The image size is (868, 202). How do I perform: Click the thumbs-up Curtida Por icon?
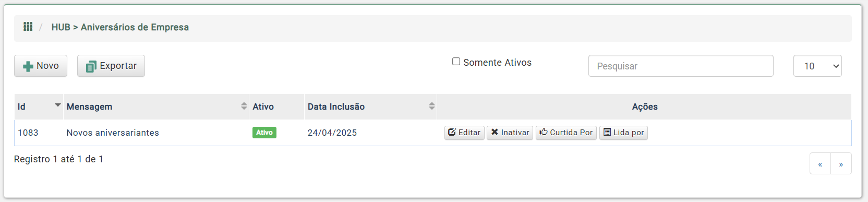(544, 132)
